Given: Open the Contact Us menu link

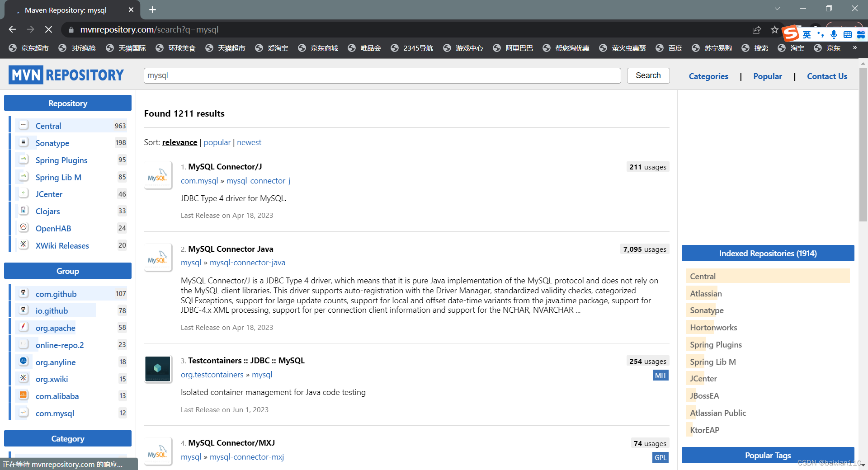Looking at the screenshot, I should tap(827, 76).
